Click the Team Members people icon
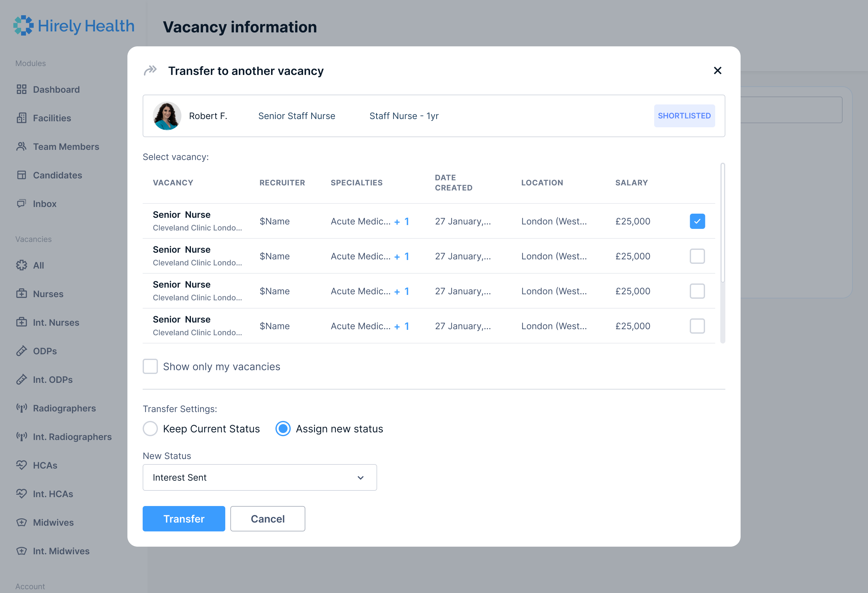 (21, 147)
